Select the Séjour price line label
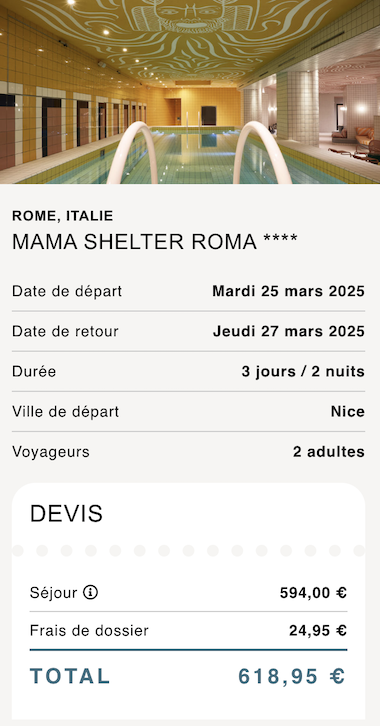This screenshot has height=726, width=380. tap(53, 593)
